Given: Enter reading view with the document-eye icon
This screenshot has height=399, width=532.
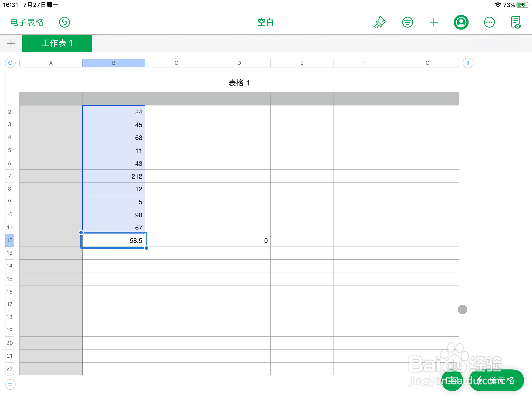Looking at the screenshot, I should coord(516,22).
